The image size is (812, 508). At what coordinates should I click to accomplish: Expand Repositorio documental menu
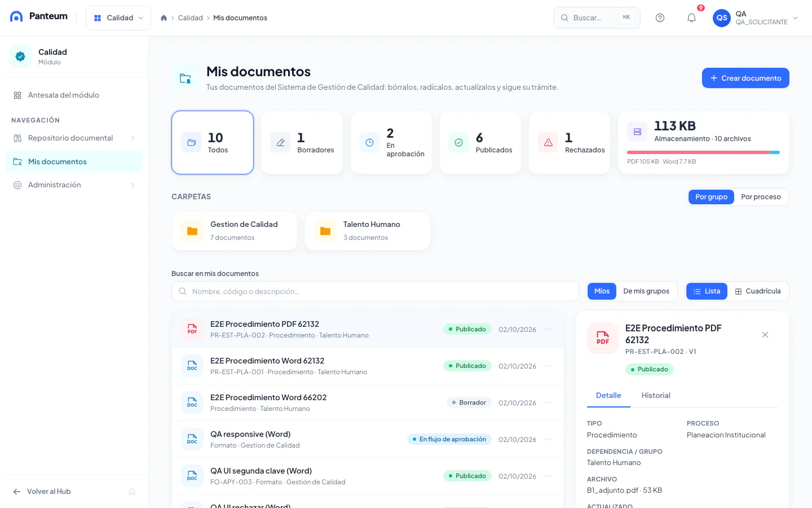coord(74,138)
